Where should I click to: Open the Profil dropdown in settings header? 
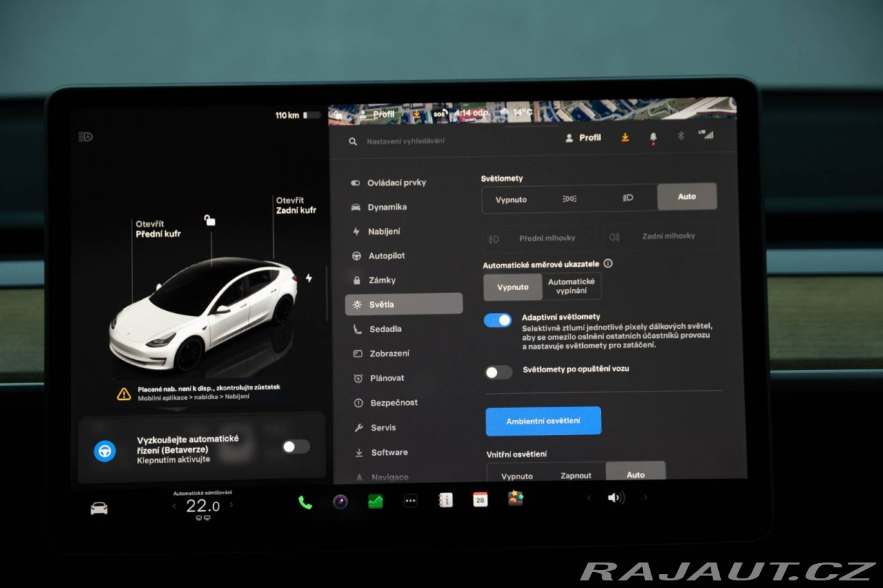tap(583, 138)
